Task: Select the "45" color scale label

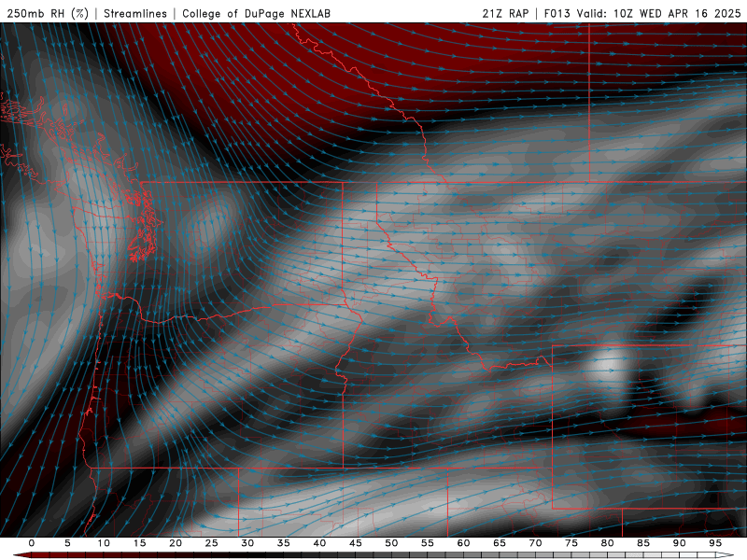Action: [x=356, y=543]
